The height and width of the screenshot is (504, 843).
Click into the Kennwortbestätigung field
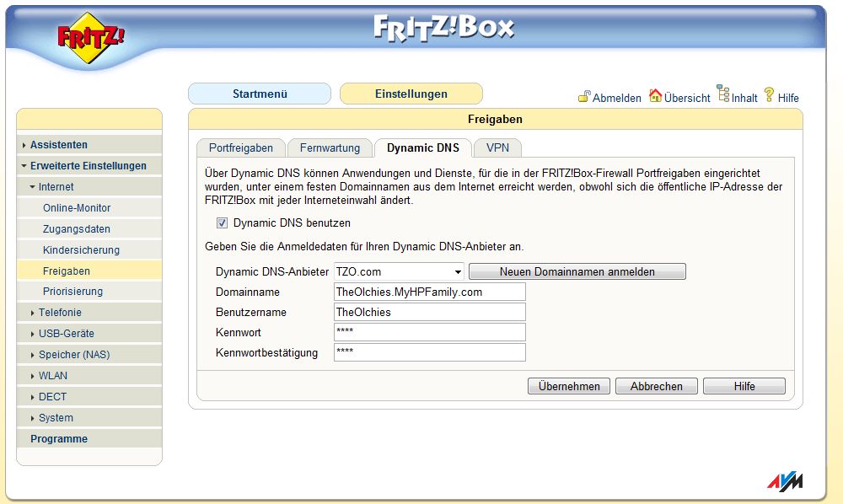tap(430, 352)
